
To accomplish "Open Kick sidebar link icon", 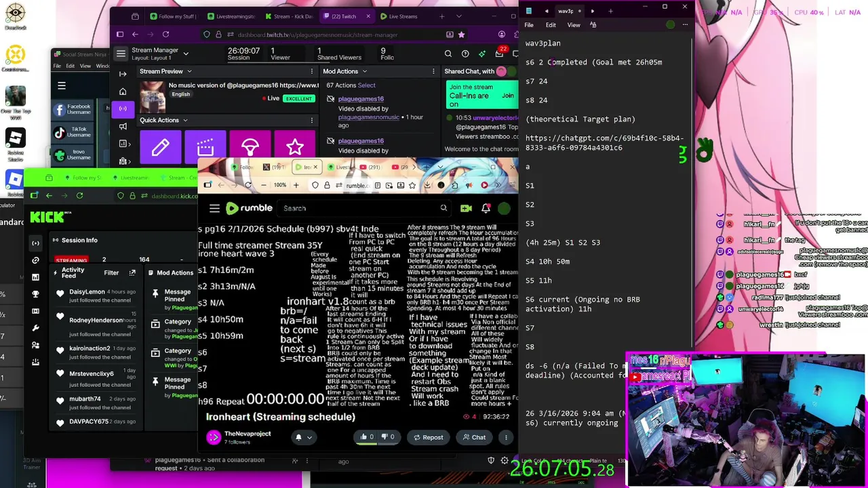I will 35,260.
